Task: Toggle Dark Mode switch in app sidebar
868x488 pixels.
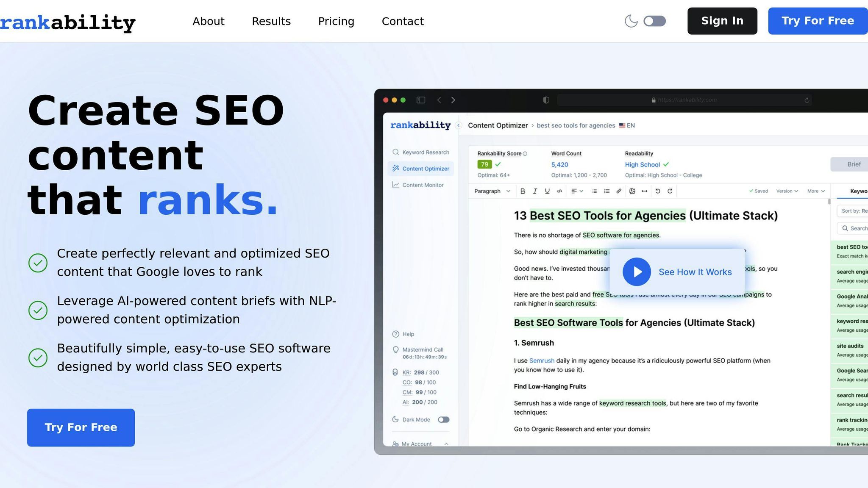Action: 443,419
